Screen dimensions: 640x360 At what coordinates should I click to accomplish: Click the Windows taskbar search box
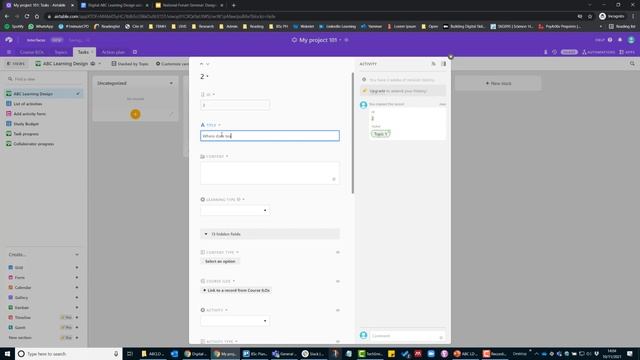click(69, 353)
